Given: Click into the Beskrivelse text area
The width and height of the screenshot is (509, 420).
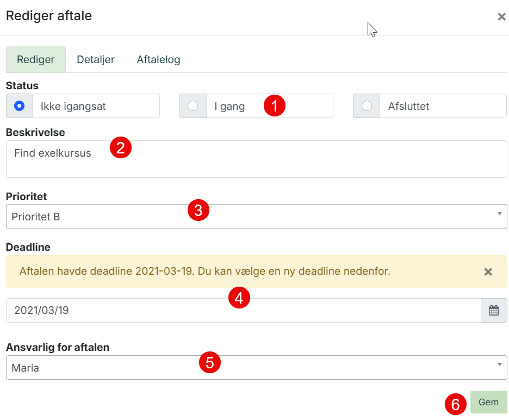Looking at the screenshot, I should point(257,159).
